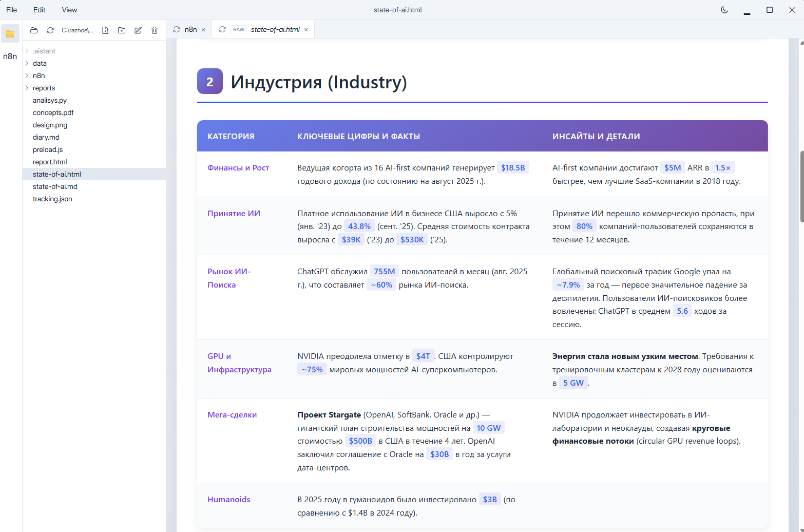Expand the reports folder
Screen dimensions: 804x532
(x=27, y=88)
